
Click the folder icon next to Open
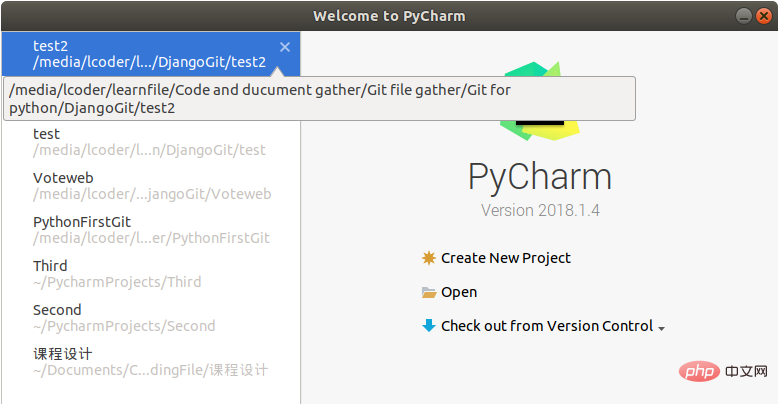pos(429,293)
